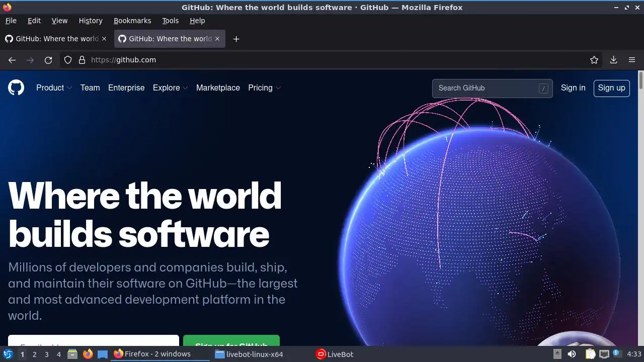644x362 pixels.
Task: Open the Team page link
Action: (90, 87)
